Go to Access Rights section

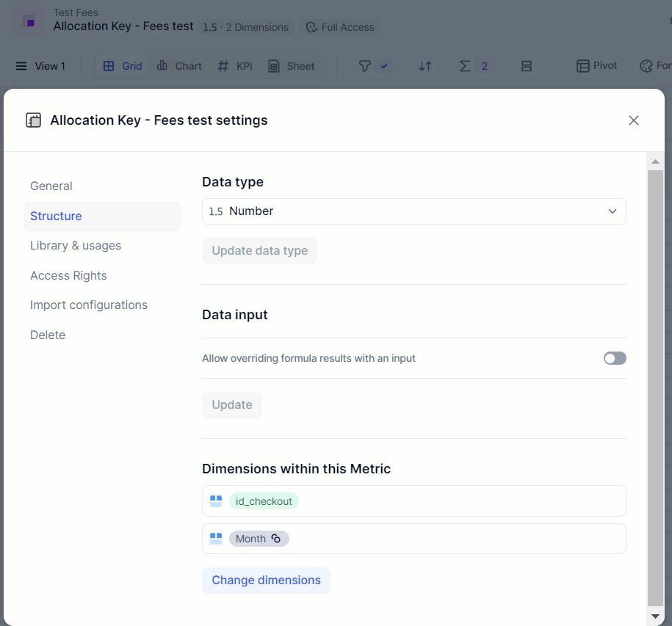pos(68,275)
